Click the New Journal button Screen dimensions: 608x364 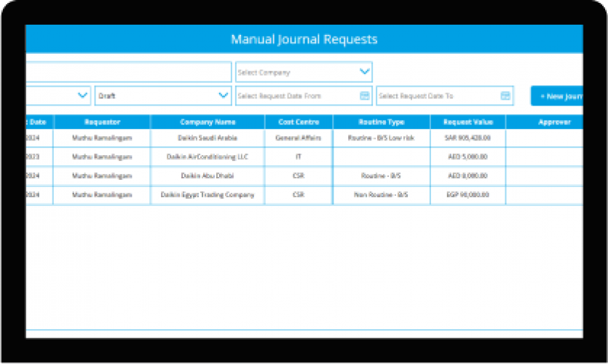coord(557,96)
